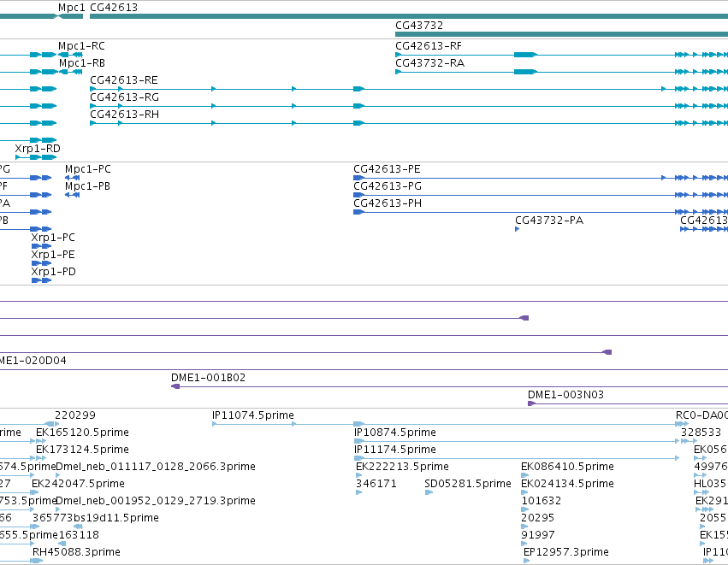Image resolution: width=728 pixels, height=565 pixels.
Task: Select transcript Mpc1-RB
Action: pos(82,63)
